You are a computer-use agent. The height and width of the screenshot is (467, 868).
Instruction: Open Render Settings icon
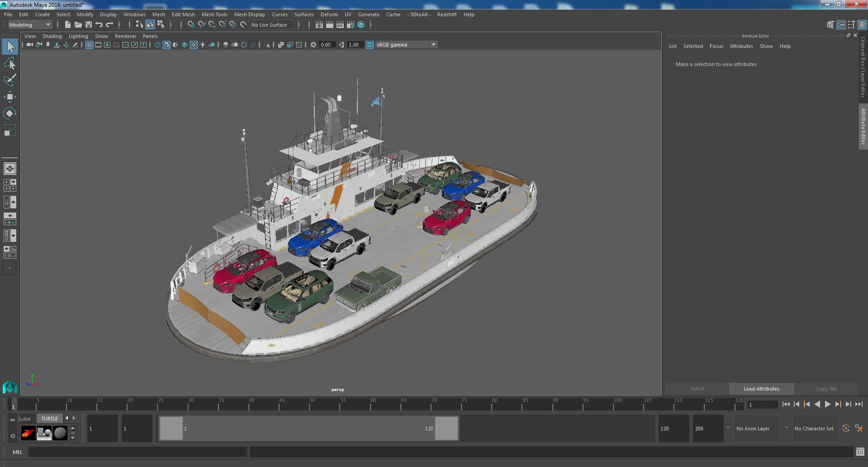pos(351,25)
